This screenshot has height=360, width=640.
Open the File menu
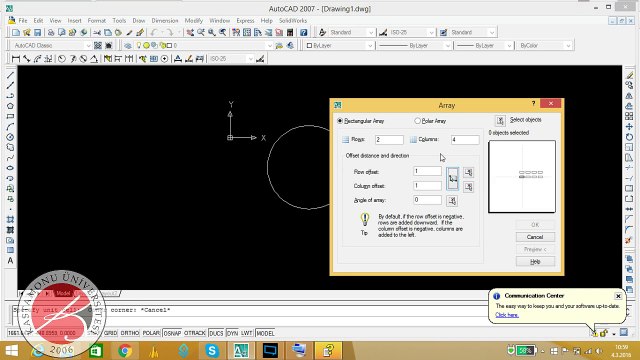point(23,20)
